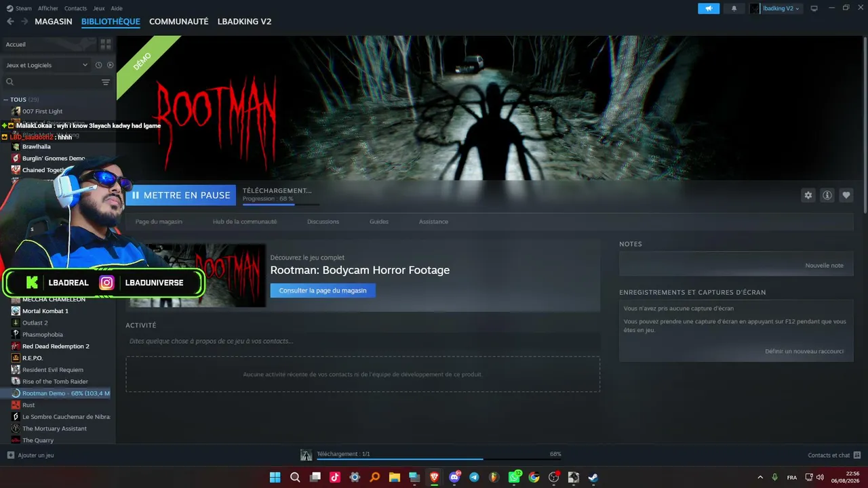The image size is (868, 488).
Task: Open the Jeux et Logiciels dropdown
Action: pos(46,65)
